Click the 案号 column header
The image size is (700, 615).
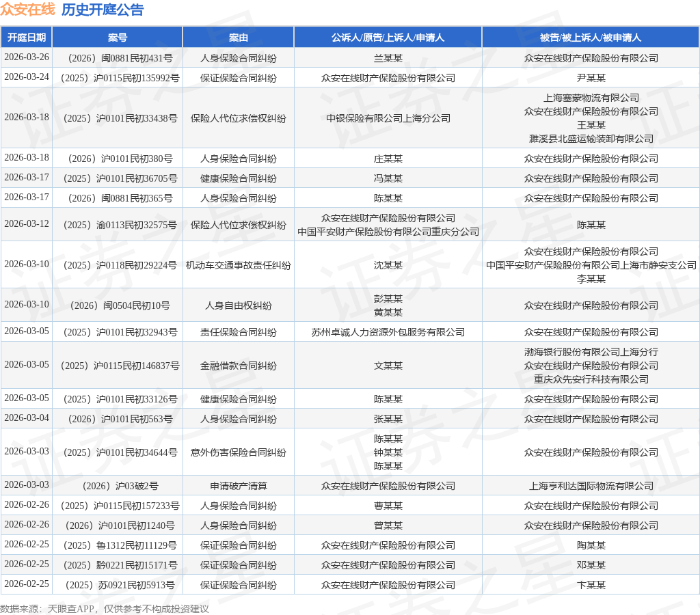point(118,38)
